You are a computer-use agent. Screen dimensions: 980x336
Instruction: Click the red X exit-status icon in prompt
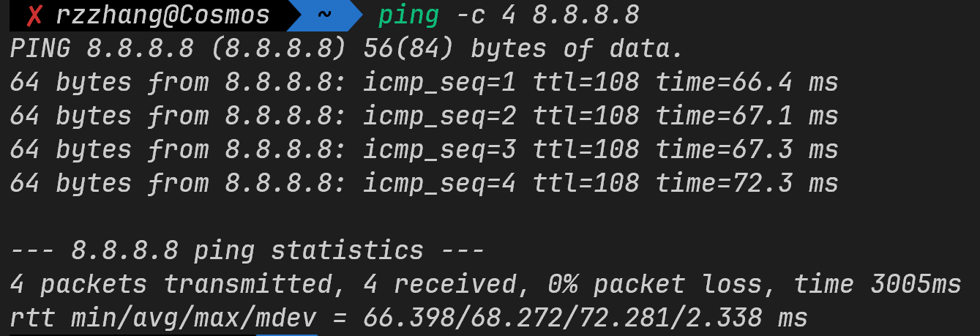[34, 15]
